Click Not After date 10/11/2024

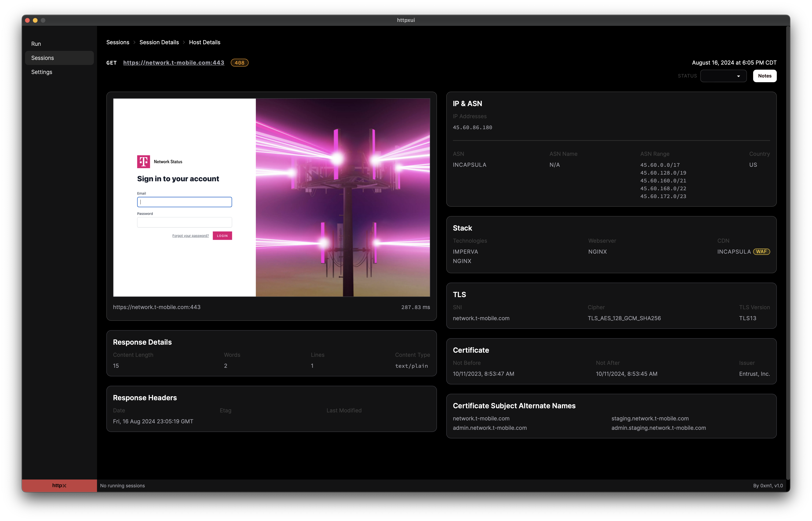coord(626,374)
